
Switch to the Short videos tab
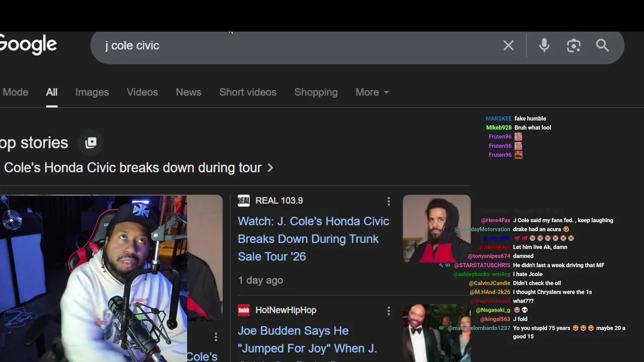point(248,92)
